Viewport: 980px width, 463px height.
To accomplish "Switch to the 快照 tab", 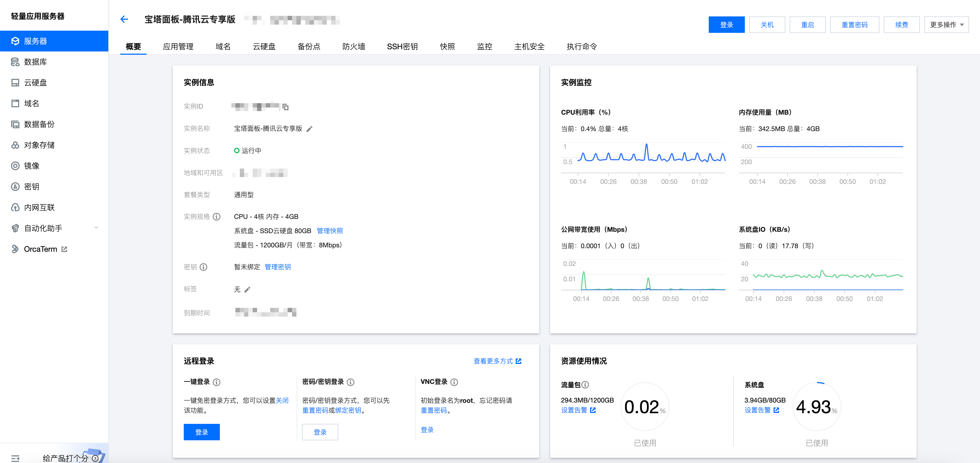I will coord(447,47).
